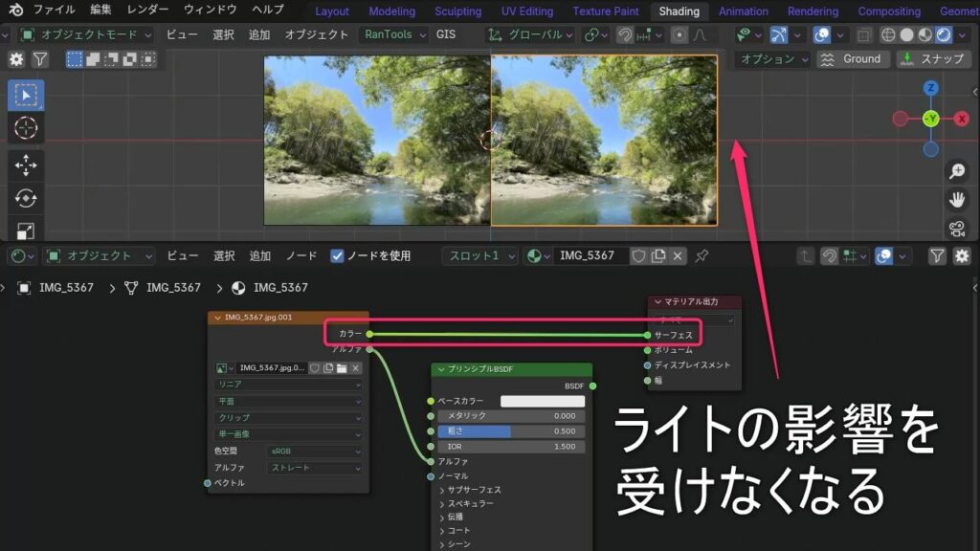Open Linear interpolation dropdown in image node
Viewport: 980px width, 551px height.
[x=288, y=385]
